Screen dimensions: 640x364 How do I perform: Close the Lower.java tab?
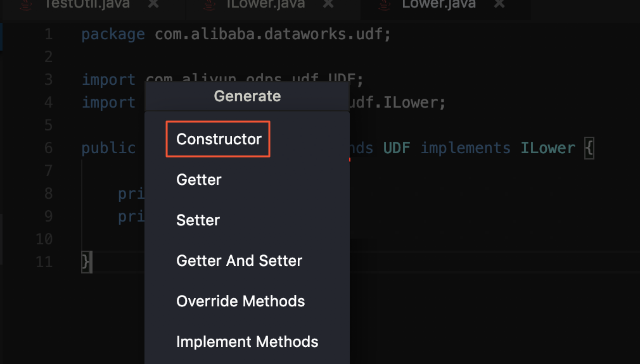point(499,4)
